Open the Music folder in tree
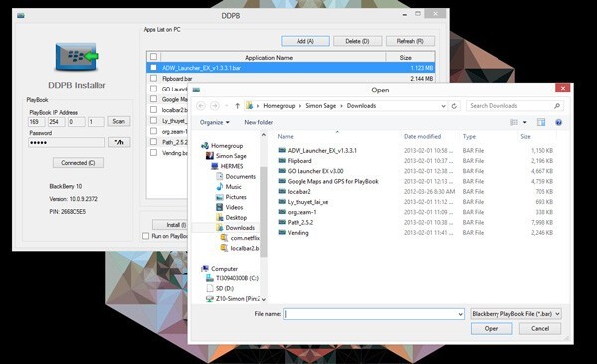Image resolution: width=597 pixels, height=364 pixels. [x=233, y=187]
